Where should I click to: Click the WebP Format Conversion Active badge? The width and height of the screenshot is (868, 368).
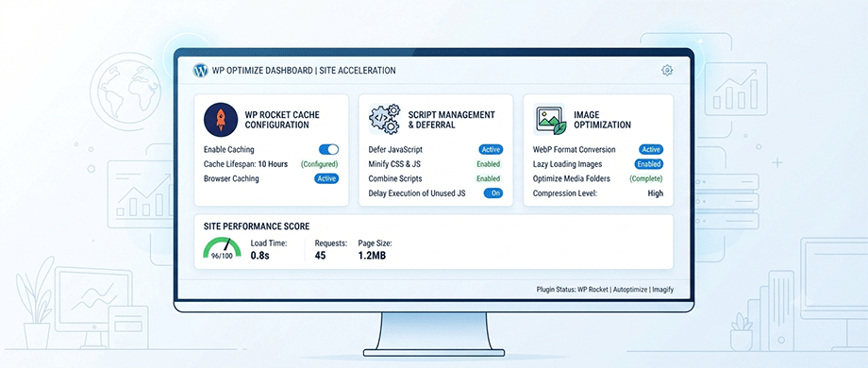[x=651, y=149]
